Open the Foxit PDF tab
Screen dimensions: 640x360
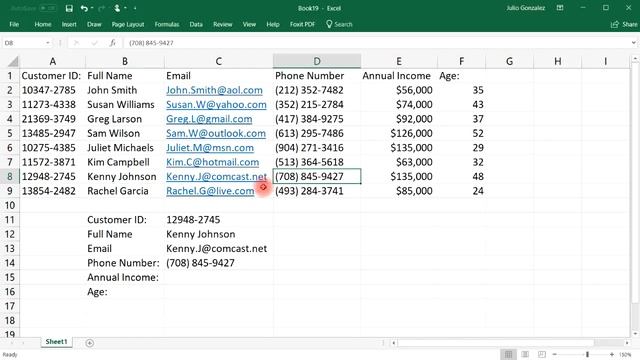coord(302,24)
